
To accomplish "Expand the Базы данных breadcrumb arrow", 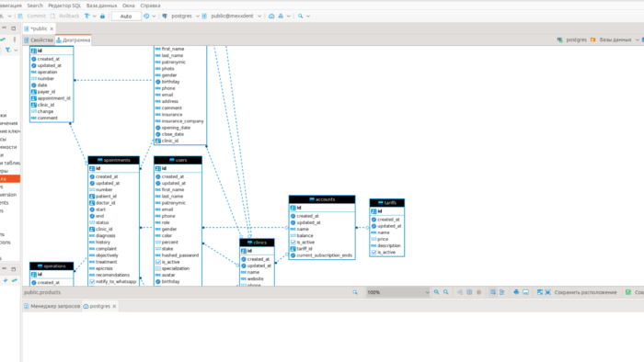I will pos(637,40).
